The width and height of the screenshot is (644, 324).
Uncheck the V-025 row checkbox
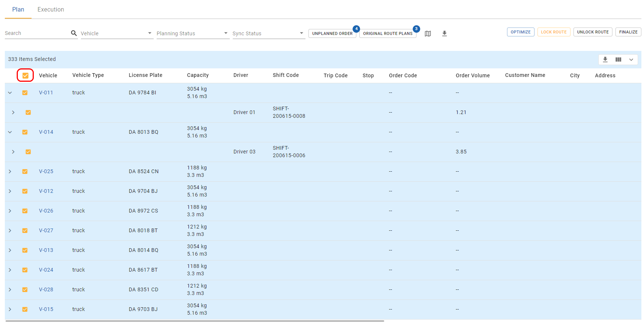[x=25, y=171]
